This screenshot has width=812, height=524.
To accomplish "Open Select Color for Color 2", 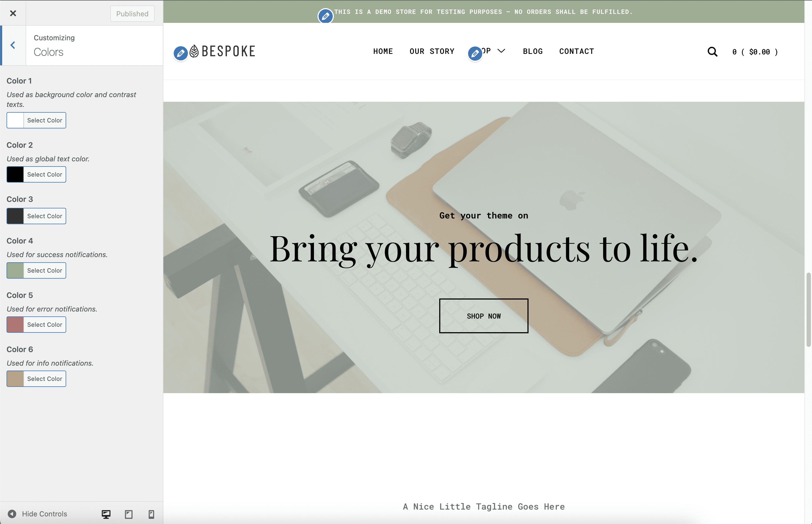I will coord(44,174).
